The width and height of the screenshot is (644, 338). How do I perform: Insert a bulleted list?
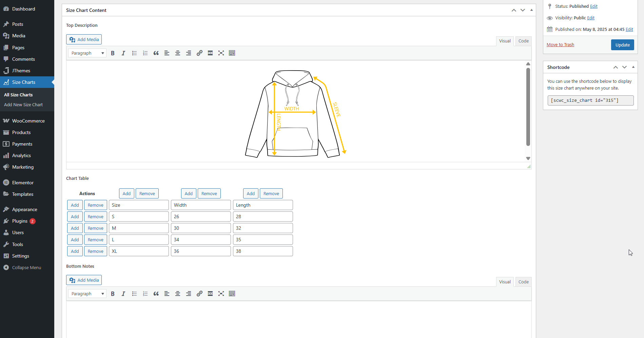(134, 53)
